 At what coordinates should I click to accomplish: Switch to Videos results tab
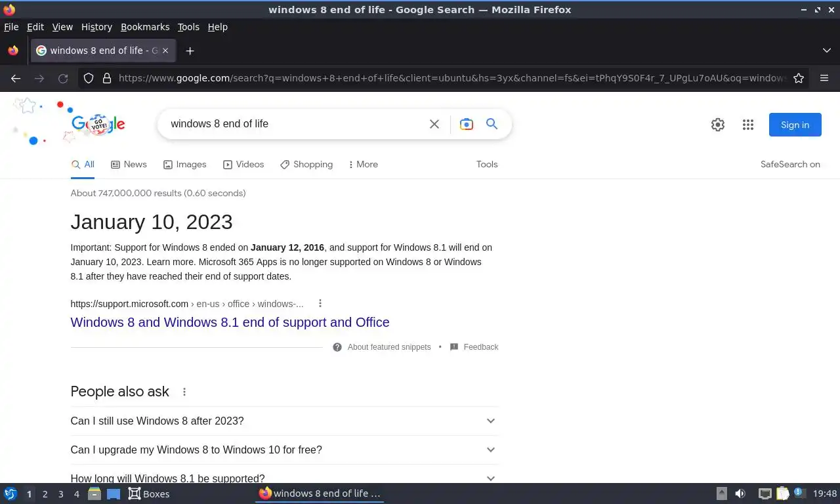click(243, 165)
